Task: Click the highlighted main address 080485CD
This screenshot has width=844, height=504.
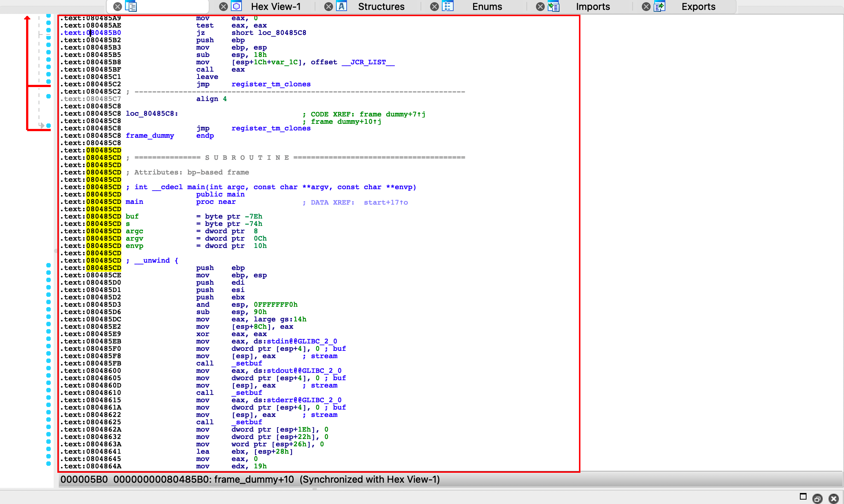Action: coord(104,202)
